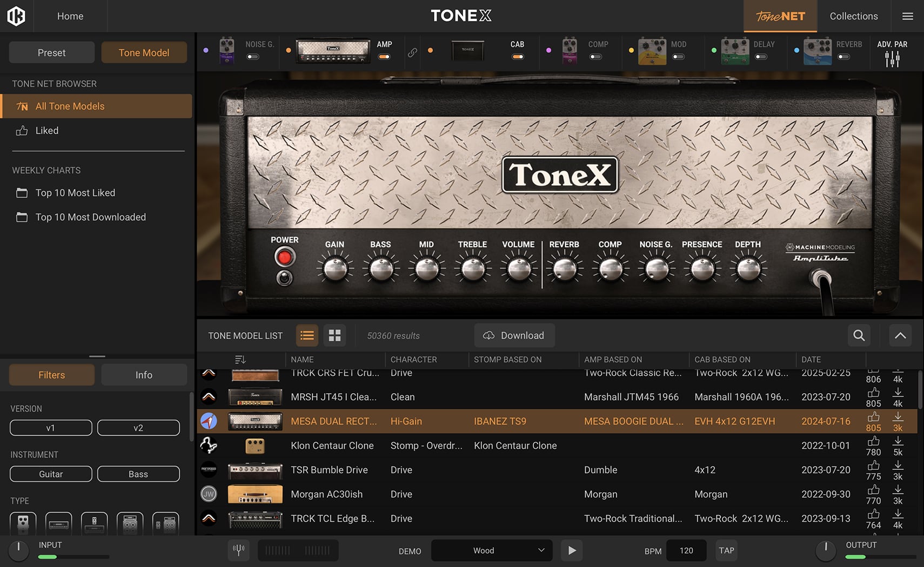
Task: Switch to the Collections tab
Action: click(853, 16)
